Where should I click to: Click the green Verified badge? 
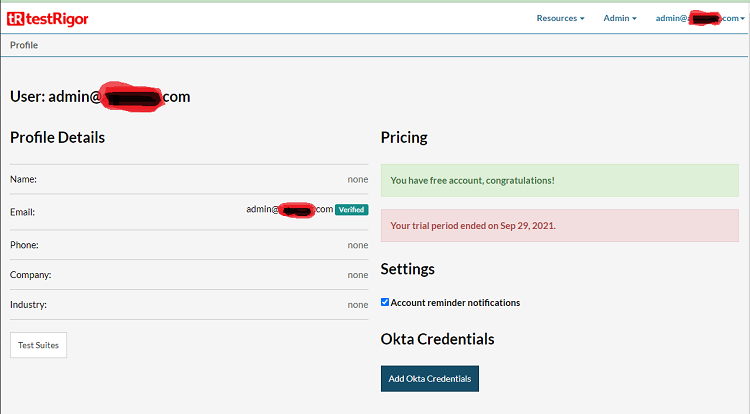pyautogui.click(x=351, y=210)
